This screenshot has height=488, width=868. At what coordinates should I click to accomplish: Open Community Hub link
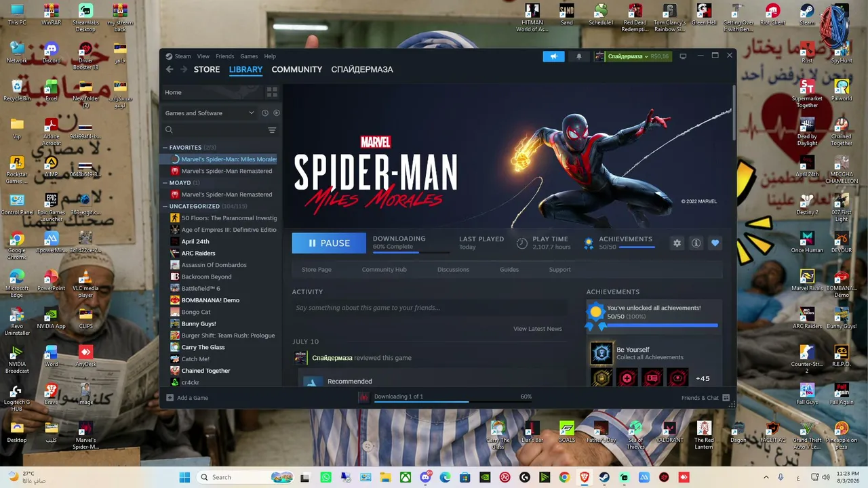pos(384,270)
